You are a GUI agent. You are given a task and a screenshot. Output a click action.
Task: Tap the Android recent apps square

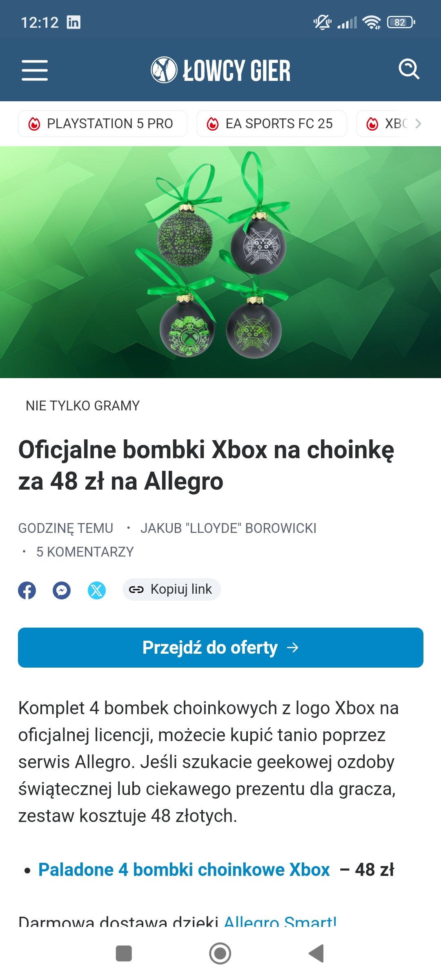124,953
